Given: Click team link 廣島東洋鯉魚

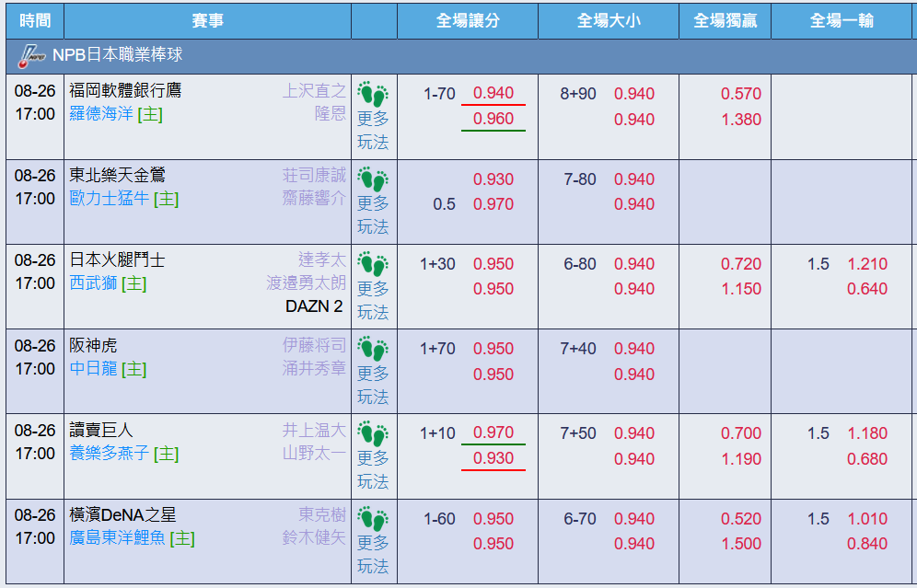Looking at the screenshot, I should [x=117, y=538].
